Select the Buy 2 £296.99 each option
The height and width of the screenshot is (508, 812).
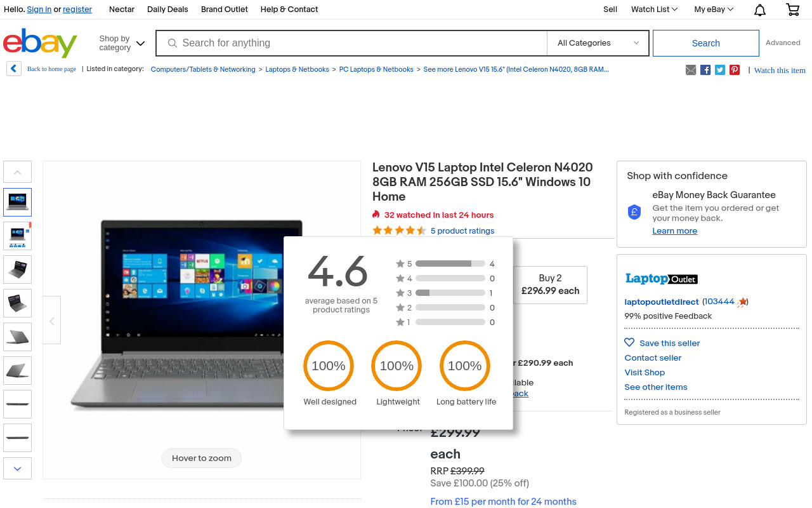pyautogui.click(x=550, y=284)
